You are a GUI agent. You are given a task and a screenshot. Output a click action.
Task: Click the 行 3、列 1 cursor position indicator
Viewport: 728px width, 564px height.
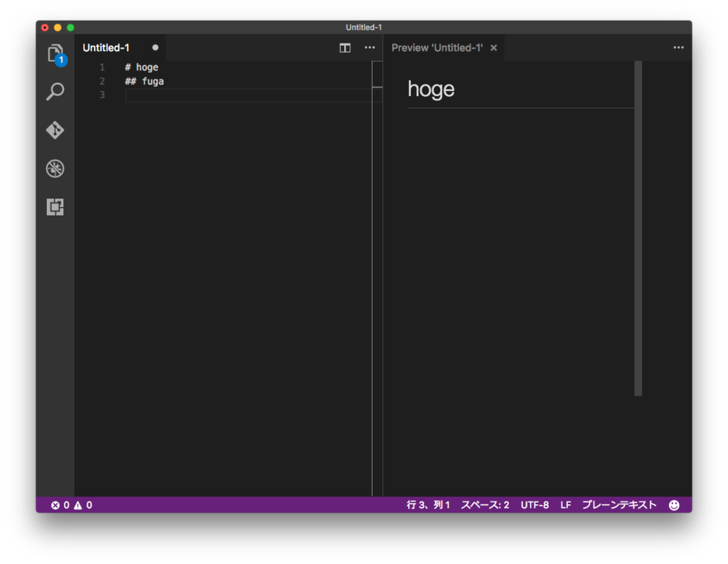coord(428,505)
